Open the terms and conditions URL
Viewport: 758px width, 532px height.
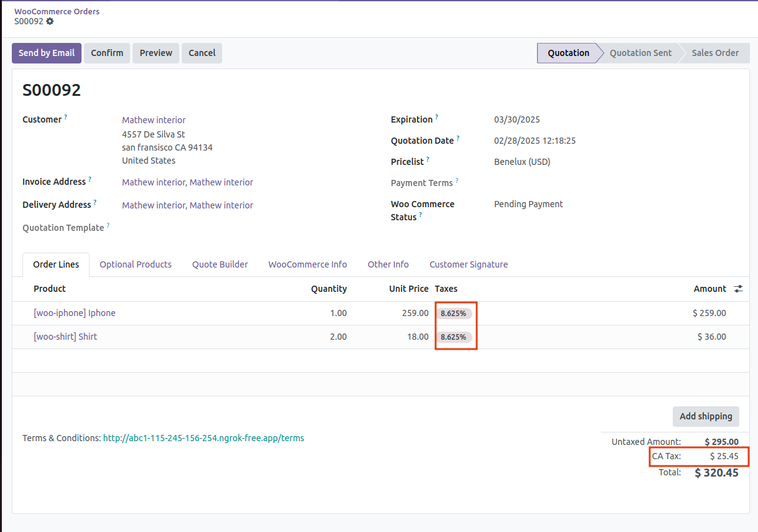tap(204, 438)
